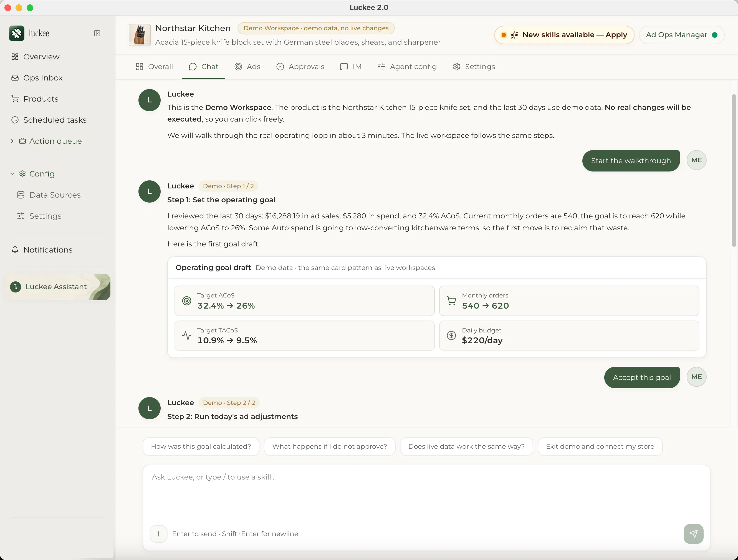The image size is (738, 560).
Task: Open the Ad Ops Manager selector
Action: (x=681, y=35)
